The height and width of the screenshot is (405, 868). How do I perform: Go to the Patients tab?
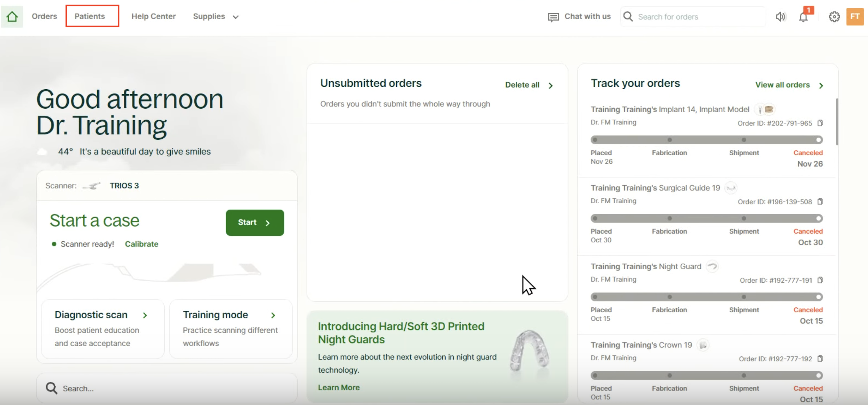coord(90,16)
